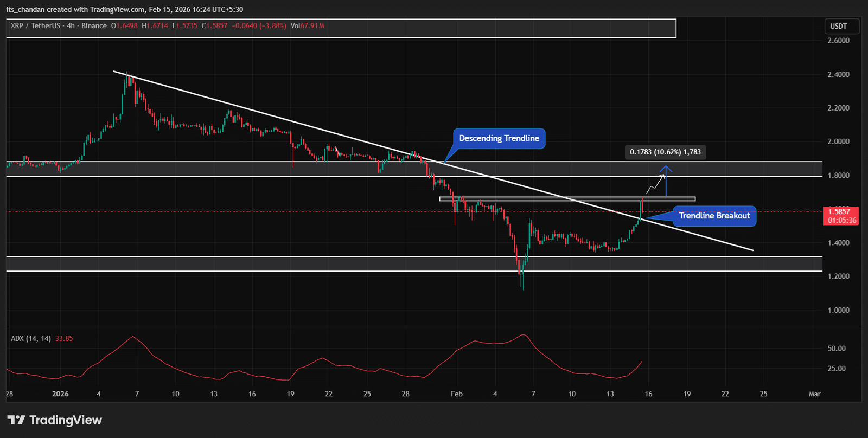Click the Binance exchange name in legend

(94, 26)
